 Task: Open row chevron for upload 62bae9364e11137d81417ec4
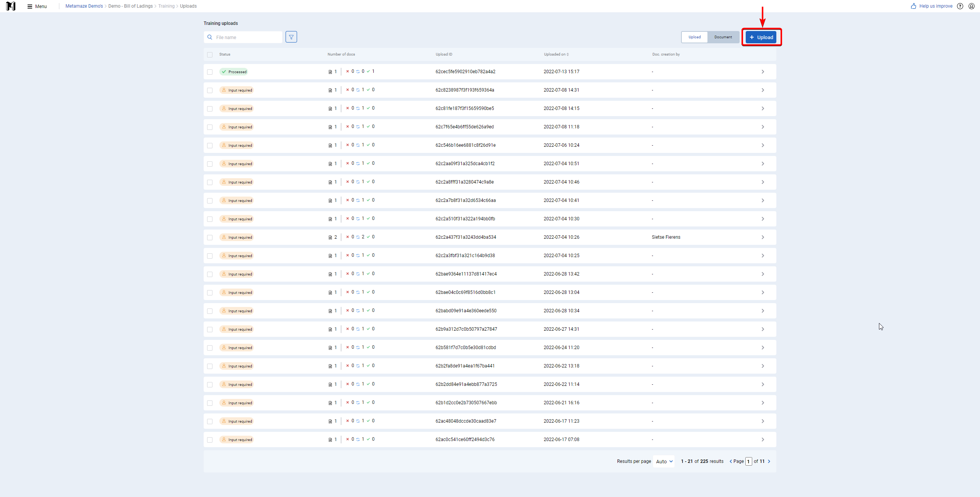763,274
